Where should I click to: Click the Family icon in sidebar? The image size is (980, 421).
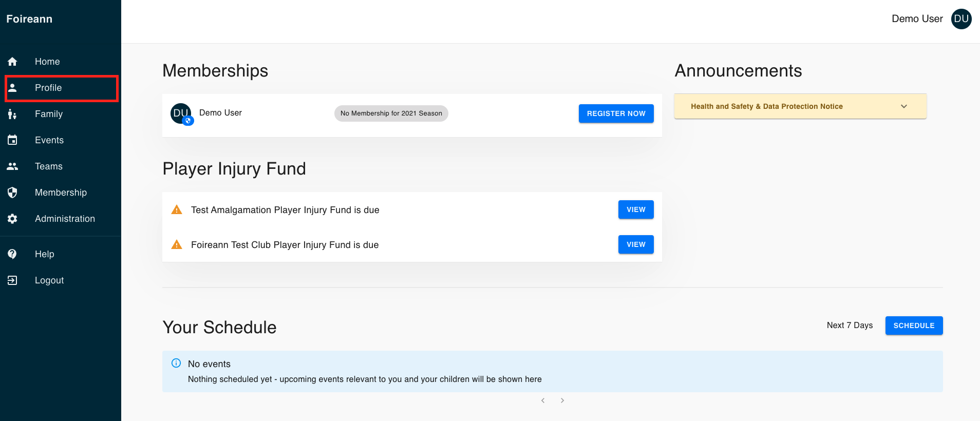click(x=12, y=114)
